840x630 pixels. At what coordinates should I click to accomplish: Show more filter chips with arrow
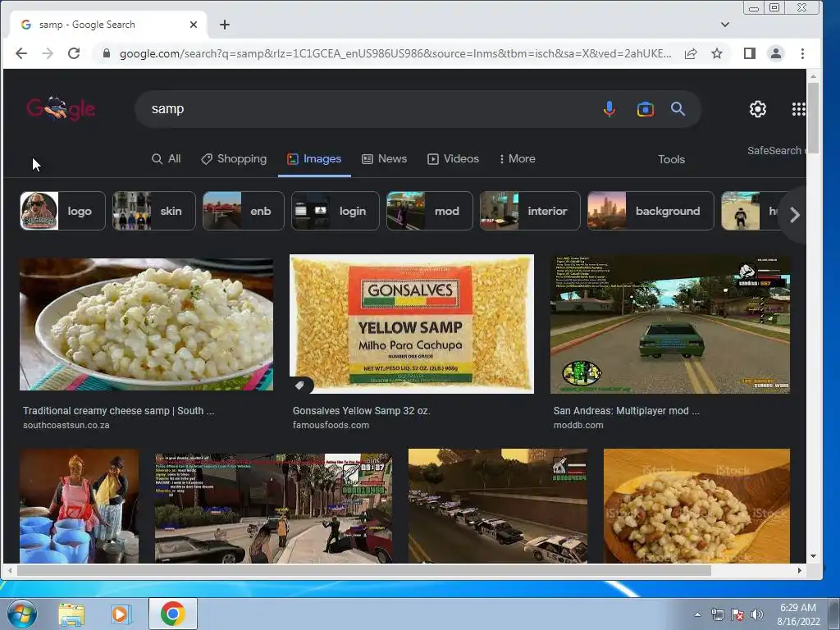pos(794,215)
